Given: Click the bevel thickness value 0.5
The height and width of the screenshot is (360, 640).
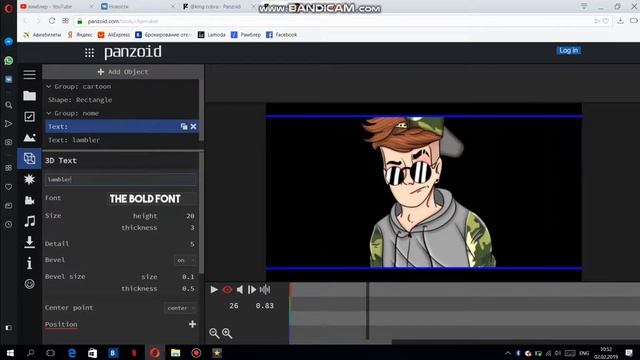Looking at the screenshot, I should tap(188, 289).
